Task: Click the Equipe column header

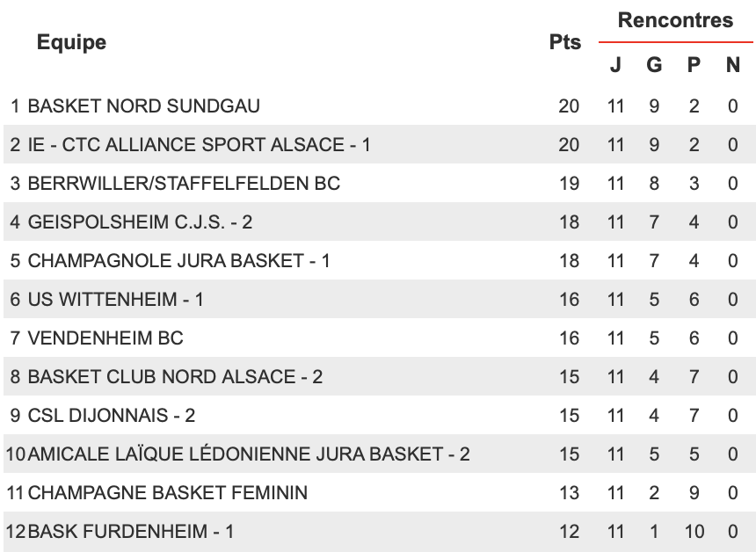Action: click(x=71, y=42)
